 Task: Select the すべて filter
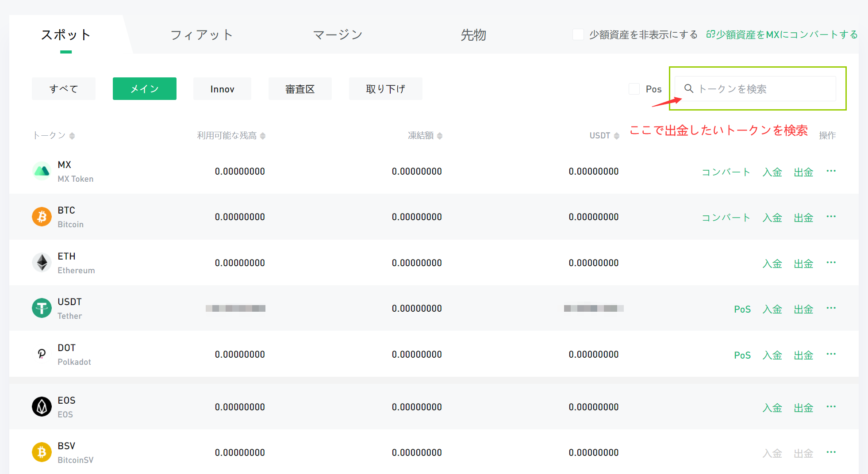(64, 88)
